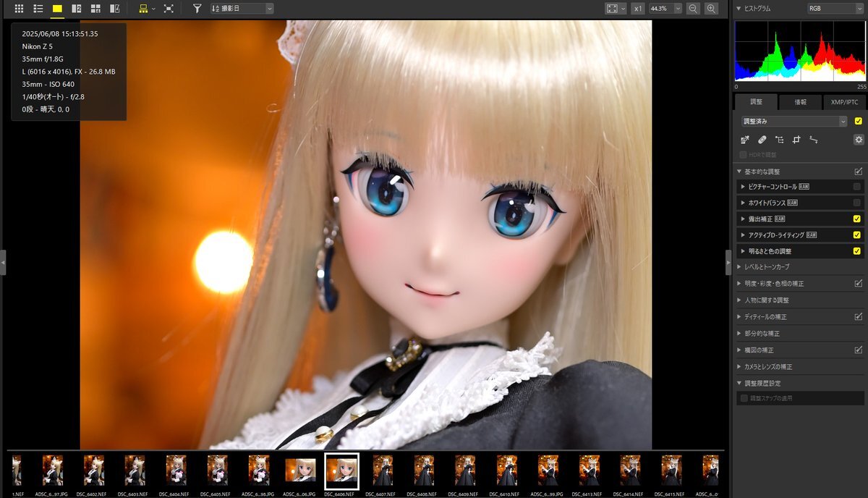Viewport: 868px width, 498px height.
Task: Select the crop tool
Action: pos(796,140)
